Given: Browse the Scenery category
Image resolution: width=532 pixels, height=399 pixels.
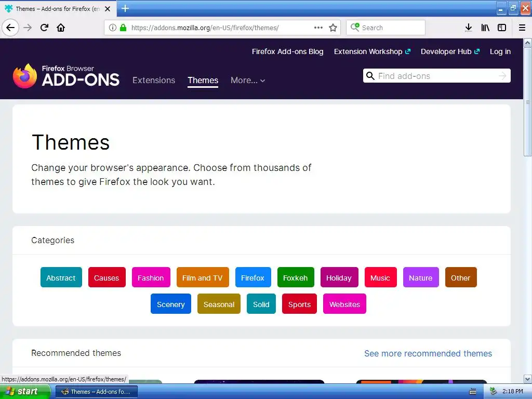Looking at the screenshot, I should (x=170, y=303).
